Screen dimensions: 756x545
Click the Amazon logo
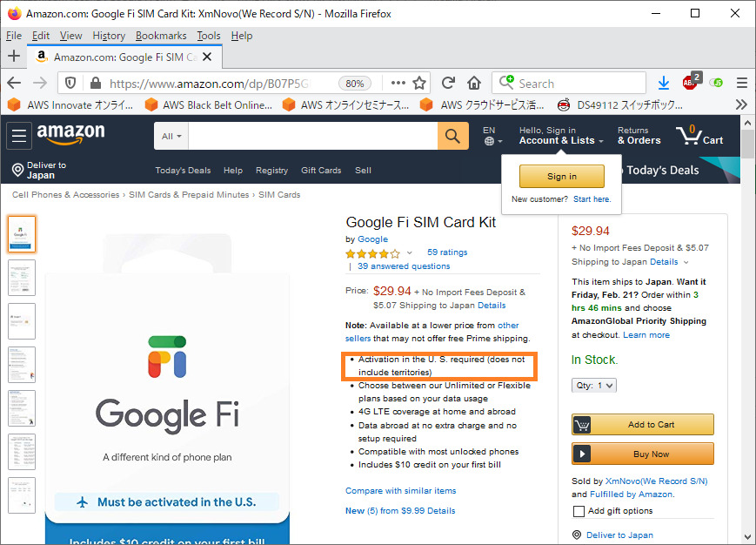tap(70, 134)
